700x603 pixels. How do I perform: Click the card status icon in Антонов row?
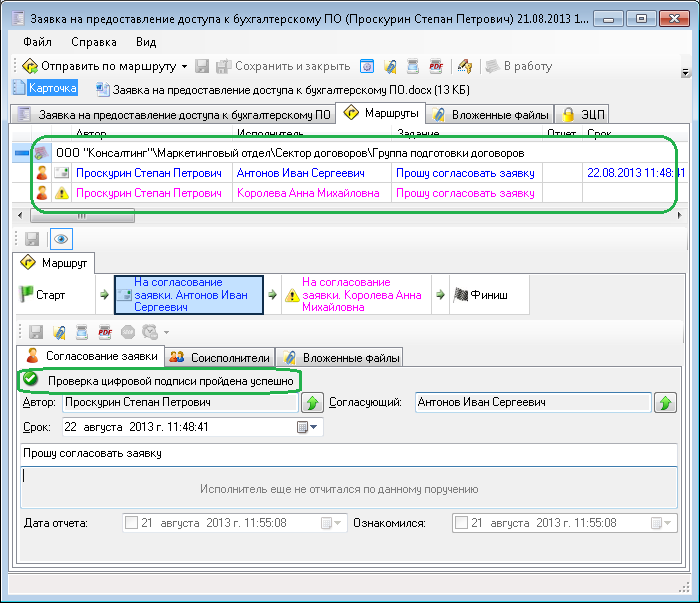pyautogui.click(x=62, y=173)
